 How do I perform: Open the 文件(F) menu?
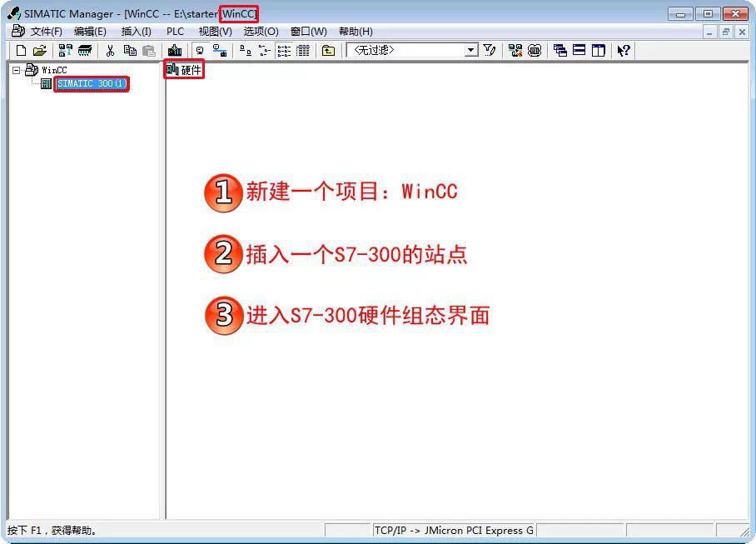(x=47, y=32)
